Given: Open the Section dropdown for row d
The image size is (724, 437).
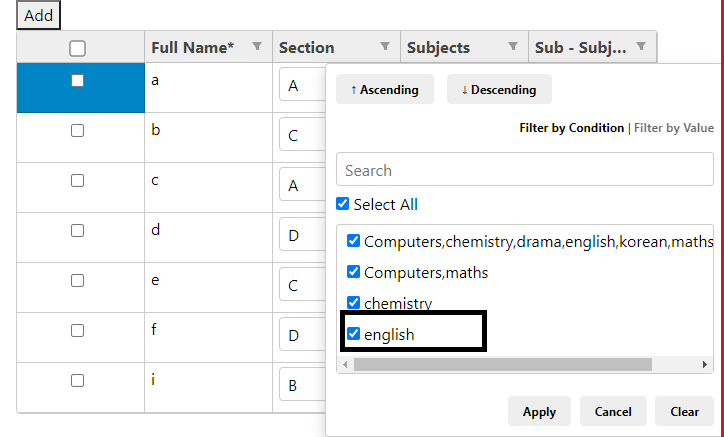Looking at the screenshot, I should point(302,235).
